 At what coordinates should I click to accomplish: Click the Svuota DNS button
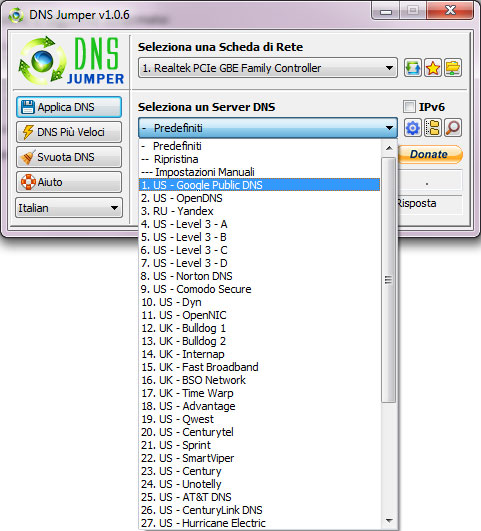pyautogui.click(x=69, y=157)
